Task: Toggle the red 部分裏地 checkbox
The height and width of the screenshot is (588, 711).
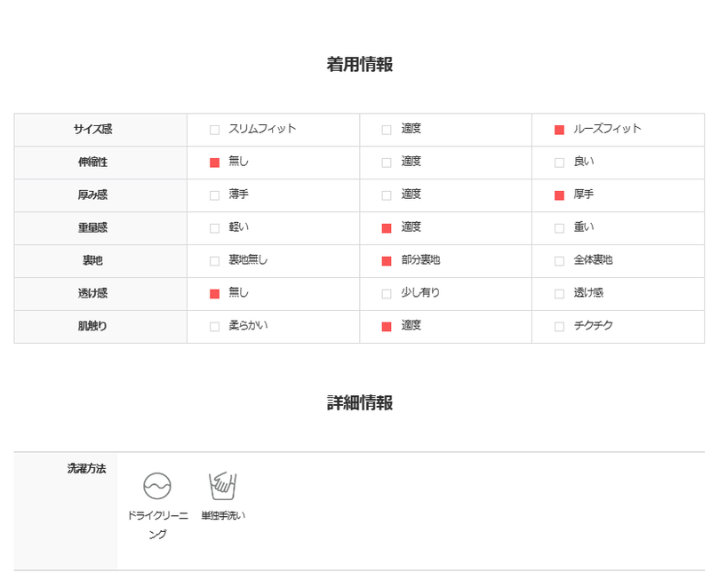Action: tap(387, 261)
